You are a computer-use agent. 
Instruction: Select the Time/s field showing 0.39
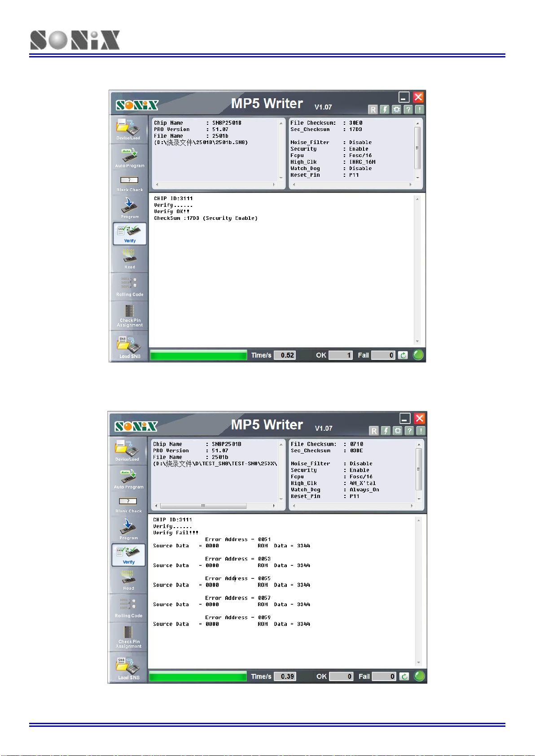click(x=285, y=677)
